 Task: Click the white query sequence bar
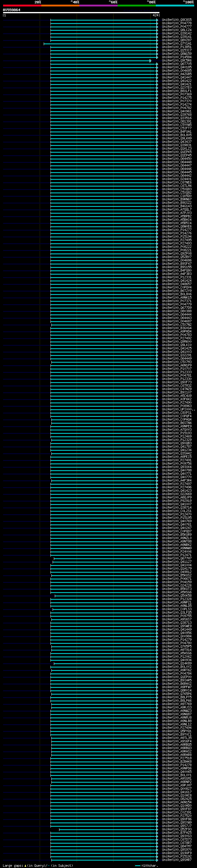coord(81,13)
